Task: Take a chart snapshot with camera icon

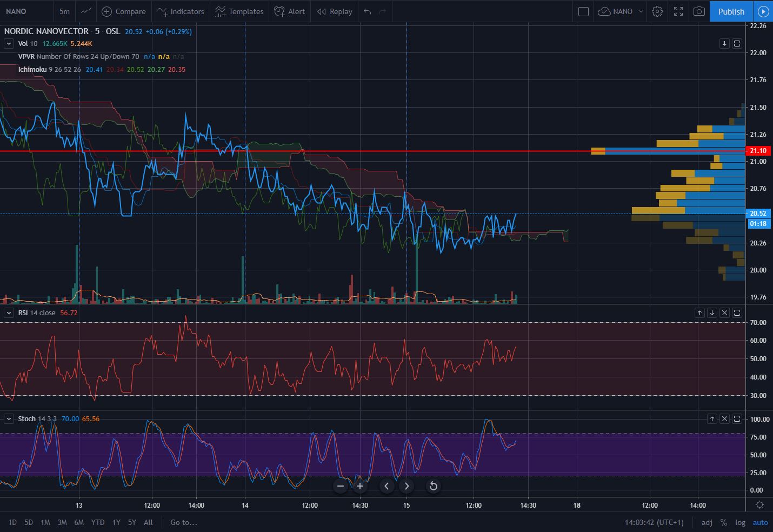Action: (x=699, y=11)
